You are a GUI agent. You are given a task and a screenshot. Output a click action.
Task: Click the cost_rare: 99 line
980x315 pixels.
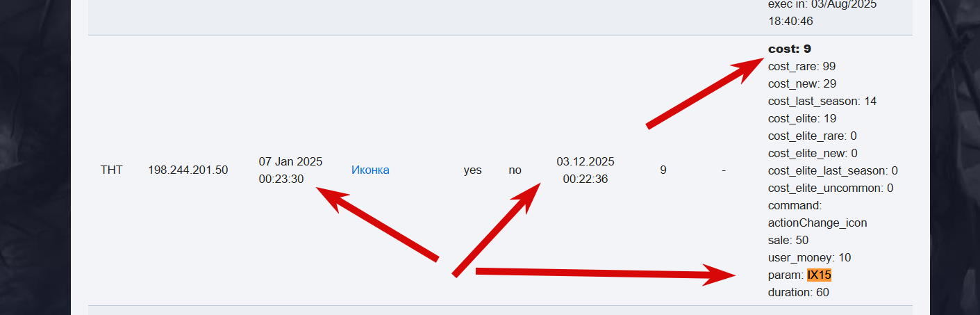[x=802, y=67]
